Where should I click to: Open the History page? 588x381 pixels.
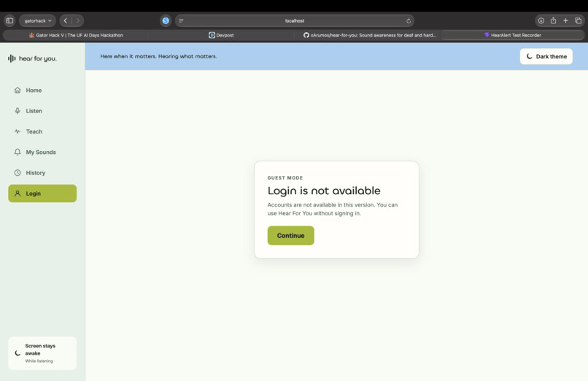42,173
